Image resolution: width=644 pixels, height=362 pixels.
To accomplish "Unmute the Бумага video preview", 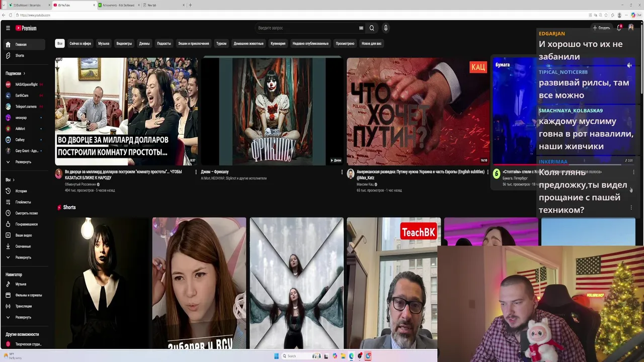I will pos(629,65).
